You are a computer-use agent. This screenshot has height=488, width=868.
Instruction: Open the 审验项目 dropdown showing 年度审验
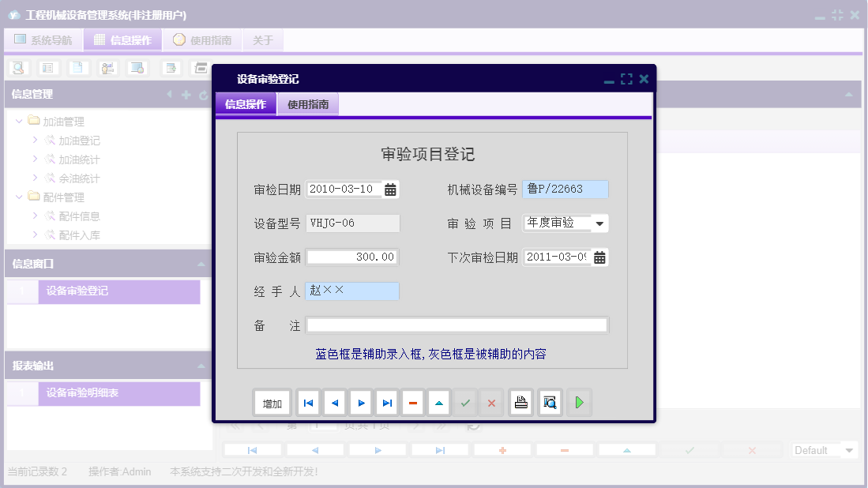[600, 223]
